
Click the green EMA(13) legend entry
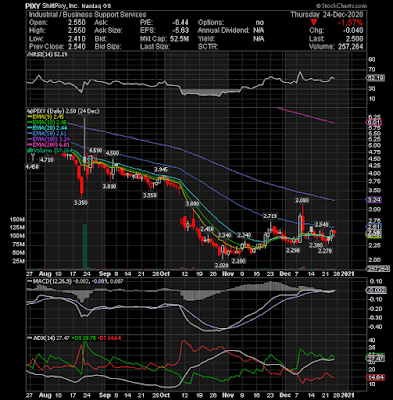tap(47, 123)
